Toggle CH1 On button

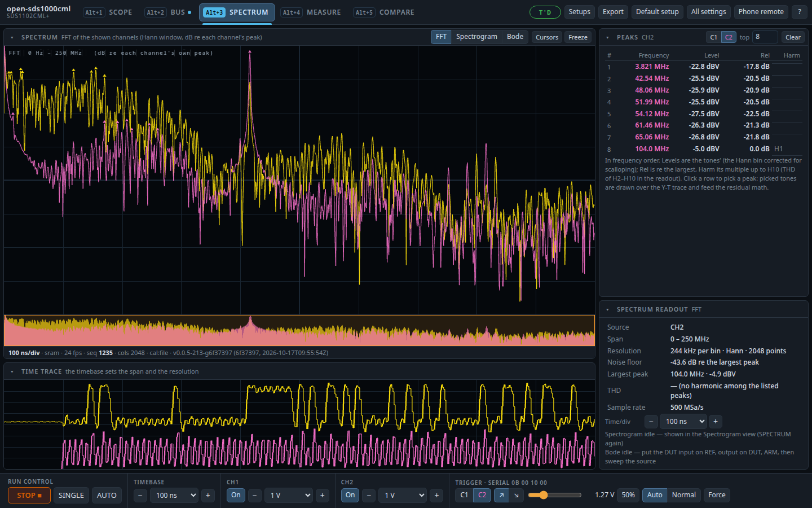click(x=236, y=495)
